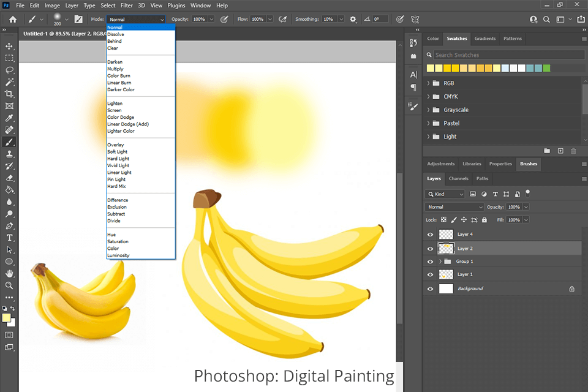
Task: Select the Brush tool in toolbar
Action: 9,142
